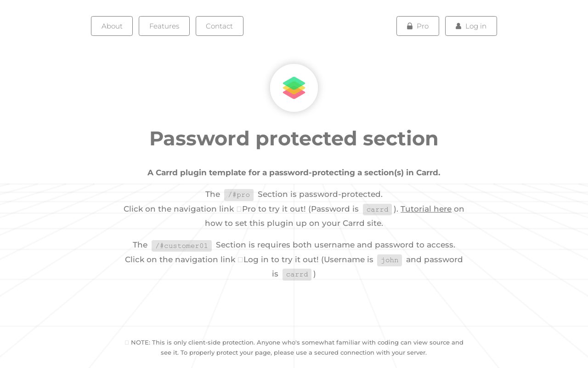Open the About section

pos(112,26)
